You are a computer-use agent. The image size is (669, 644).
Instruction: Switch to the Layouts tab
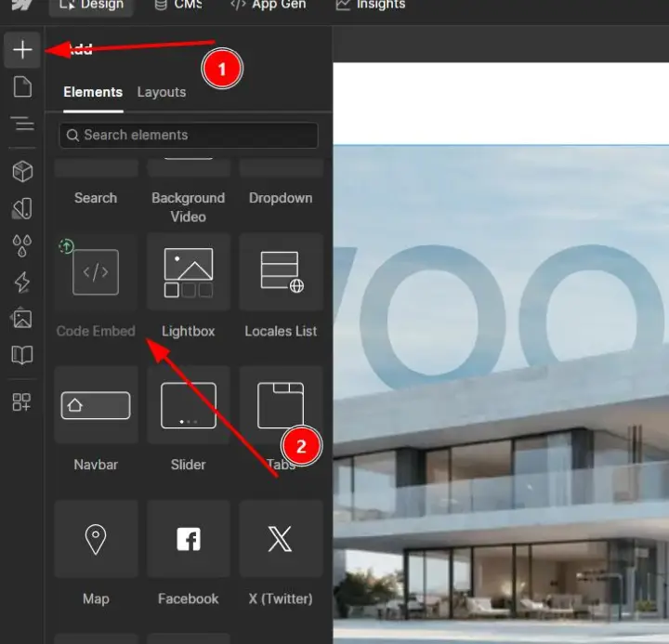(x=162, y=92)
